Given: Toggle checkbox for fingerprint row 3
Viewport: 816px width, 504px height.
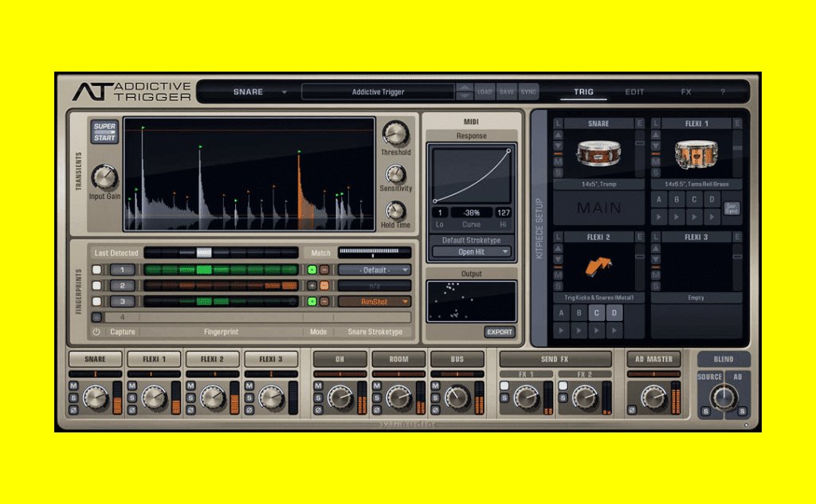Looking at the screenshot, I should [96, 301].
